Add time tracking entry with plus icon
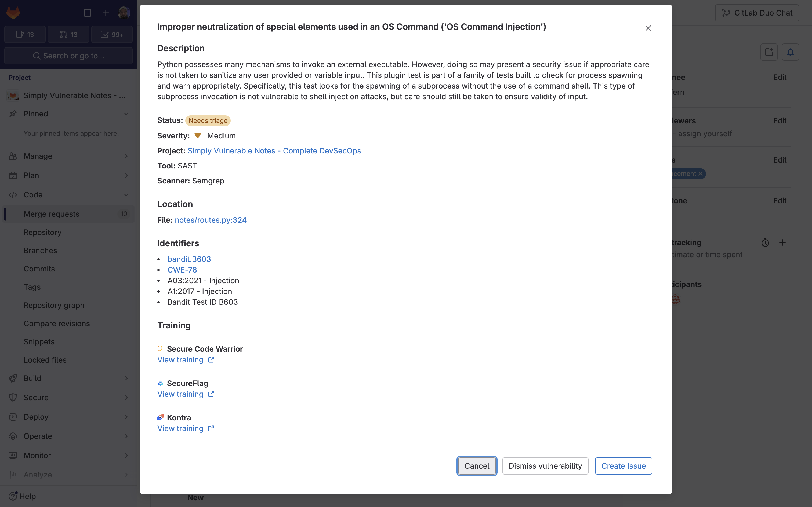 coord(783,242)
